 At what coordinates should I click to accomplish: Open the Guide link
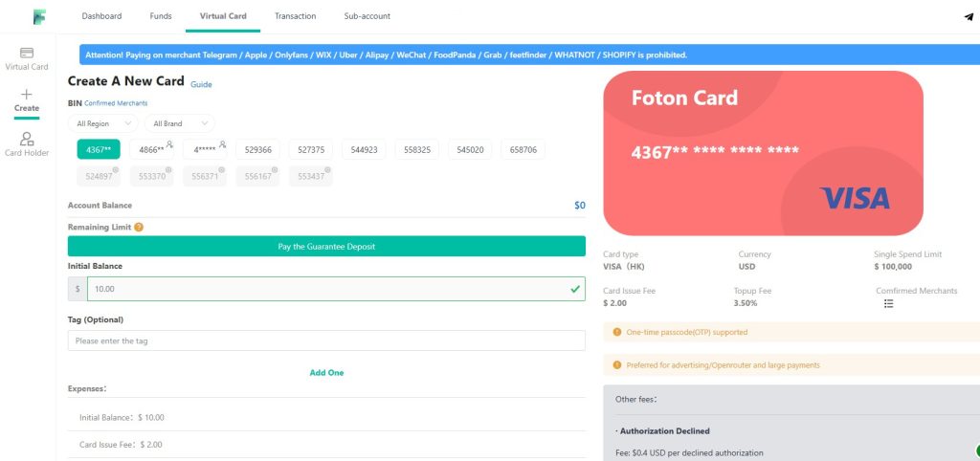click(x=201, y=84)
